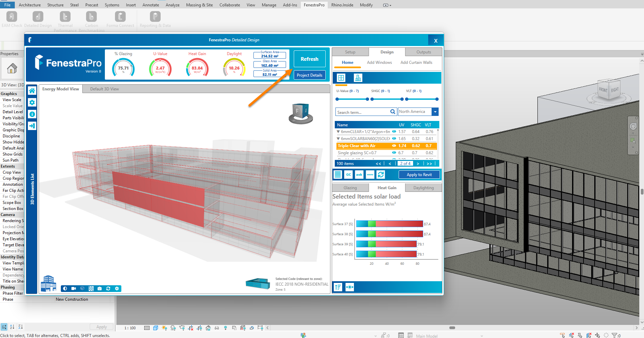Toggle visibility eye for Triple Clear with Air
Viewport: 644px width, 338px height.
(x=394, y=146)
